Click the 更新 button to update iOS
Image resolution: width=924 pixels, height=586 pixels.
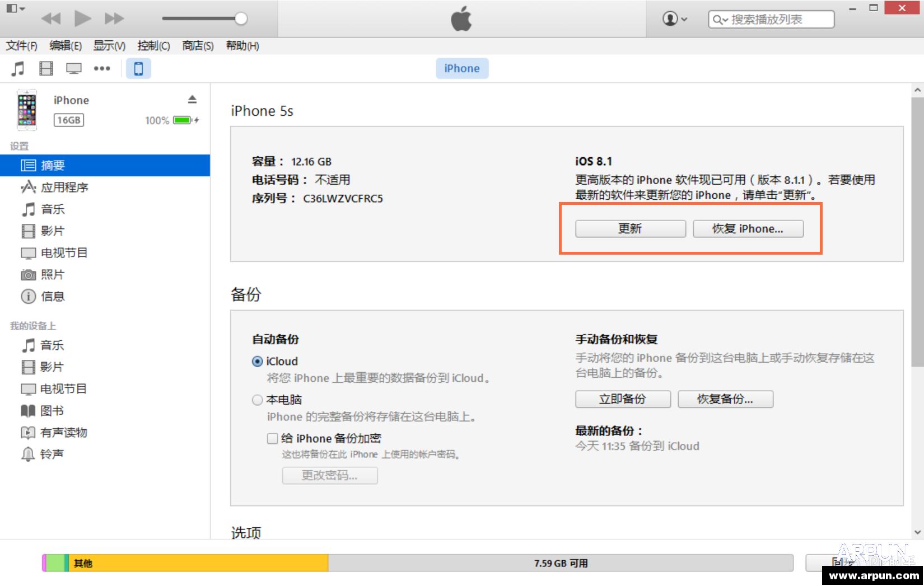629,228
